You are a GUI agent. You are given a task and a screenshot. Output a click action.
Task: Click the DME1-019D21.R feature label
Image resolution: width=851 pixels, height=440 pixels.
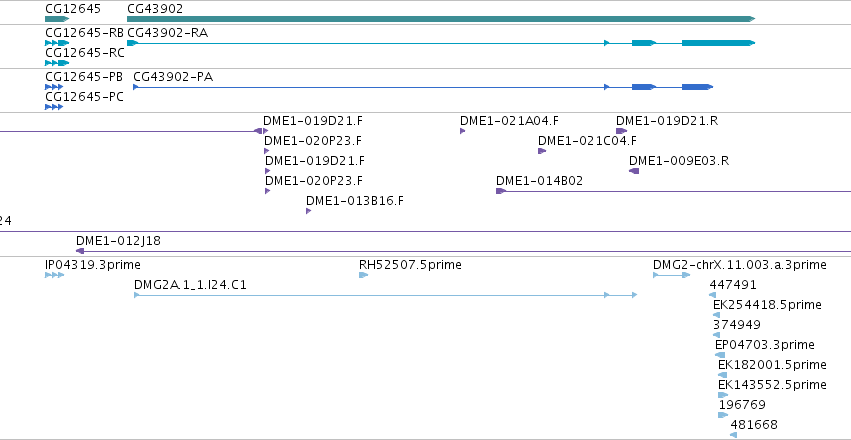pos(667,121)
